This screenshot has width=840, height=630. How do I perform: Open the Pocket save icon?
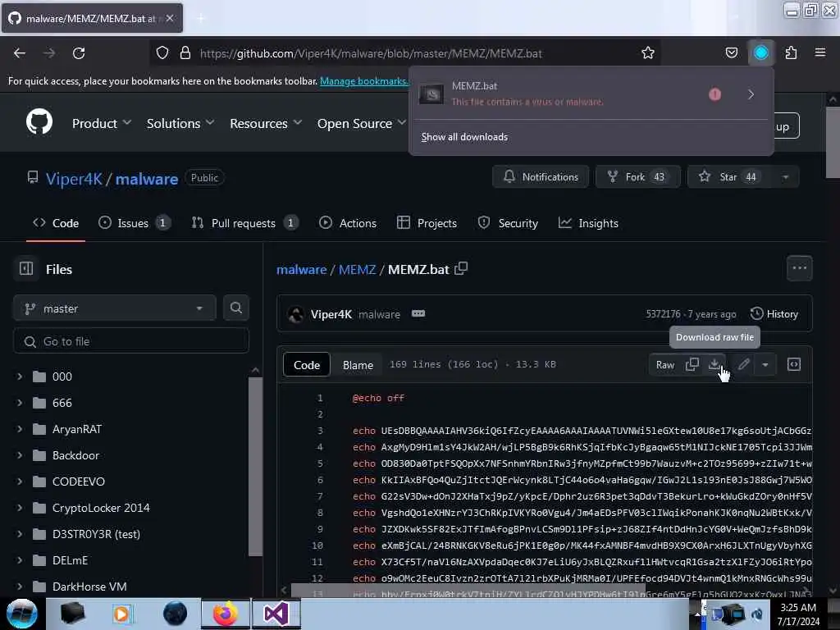coord(731,52)
